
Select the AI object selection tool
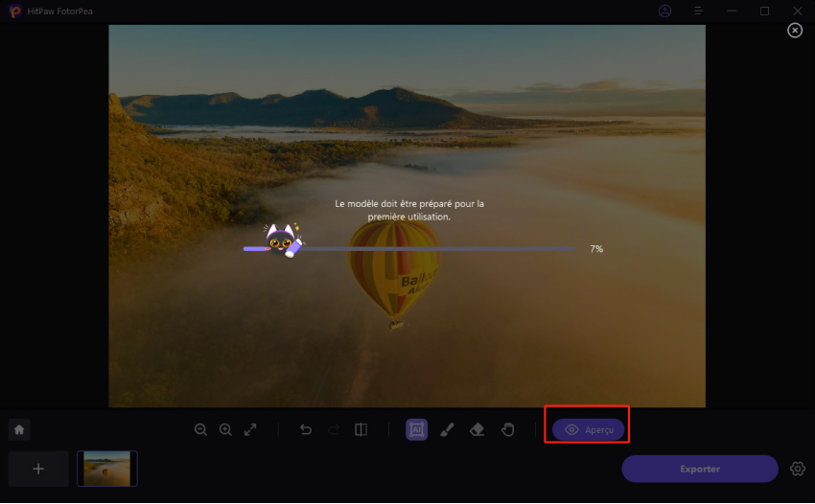coord(416,430)
